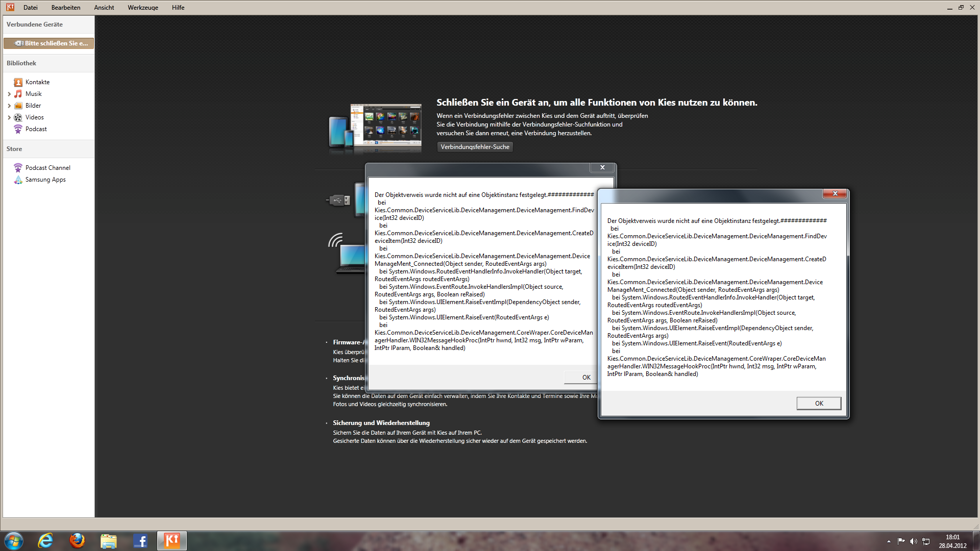Expand the Bilder tree node

pyautogui.click(x=9, y=106)
